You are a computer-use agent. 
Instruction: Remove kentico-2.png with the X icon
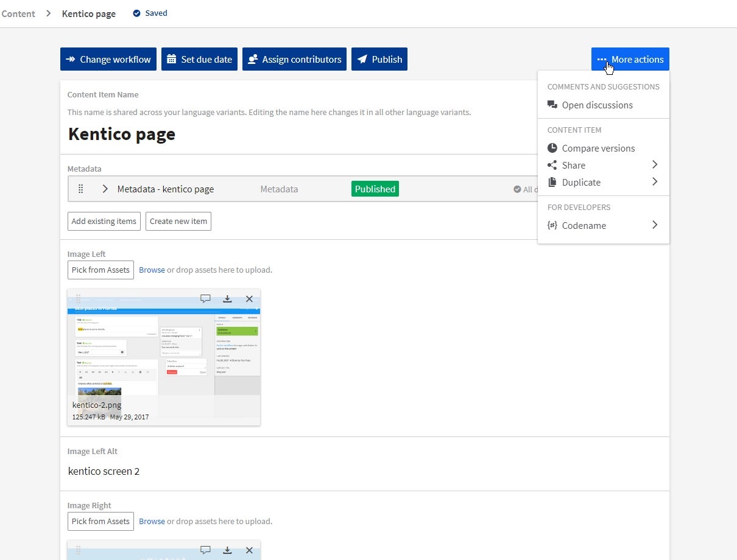click(x=249, y=299)
